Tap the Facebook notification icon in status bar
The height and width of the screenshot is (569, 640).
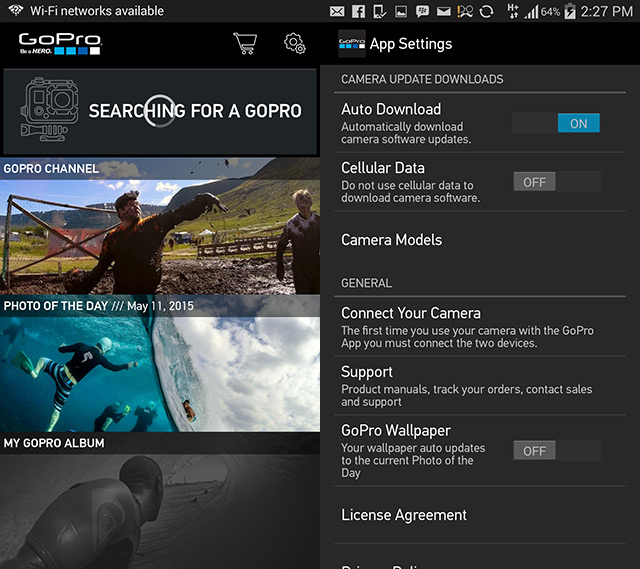pyautogui.click(x=358, y=11)
